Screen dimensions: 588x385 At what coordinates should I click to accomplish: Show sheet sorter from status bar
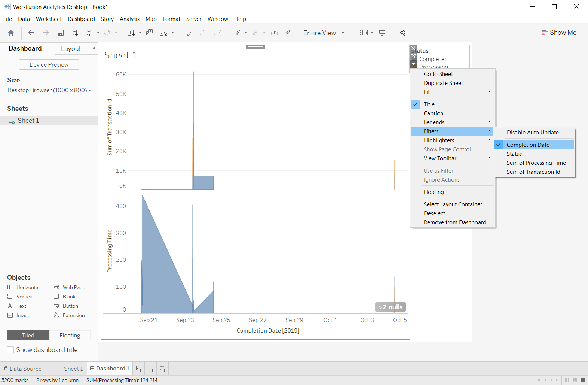567,380
